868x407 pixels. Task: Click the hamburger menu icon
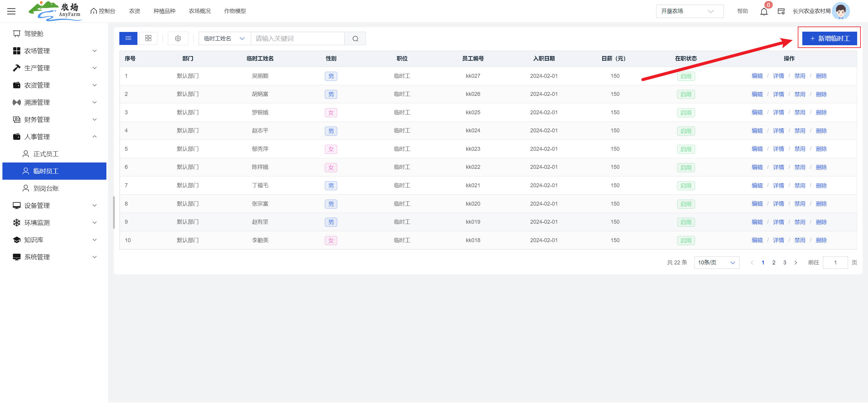click(x=11, y=11)
